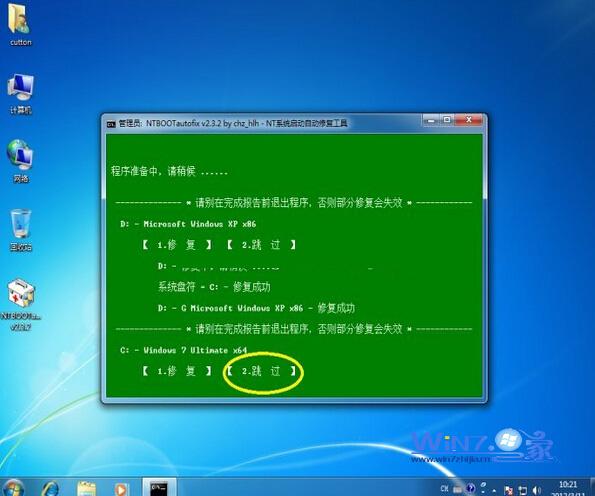595x496 pixels.
Task: Open the cutton folder on desktop
Action: point(20,24)
